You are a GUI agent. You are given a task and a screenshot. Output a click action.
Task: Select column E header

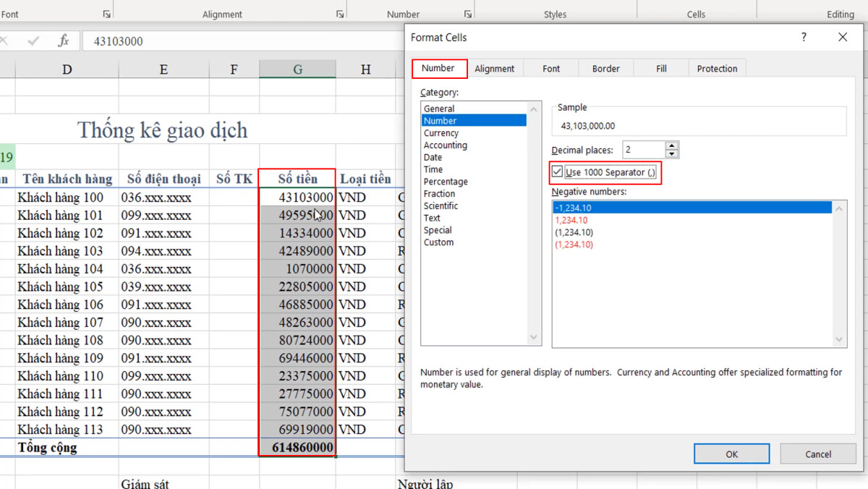click(x=163, y=69)
